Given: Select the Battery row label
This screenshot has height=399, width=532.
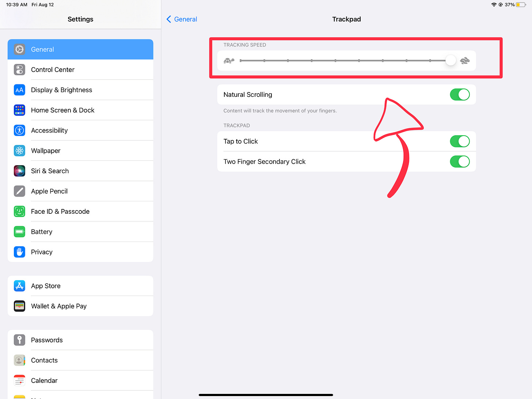Looking at the screenshot, I should 42,232.
